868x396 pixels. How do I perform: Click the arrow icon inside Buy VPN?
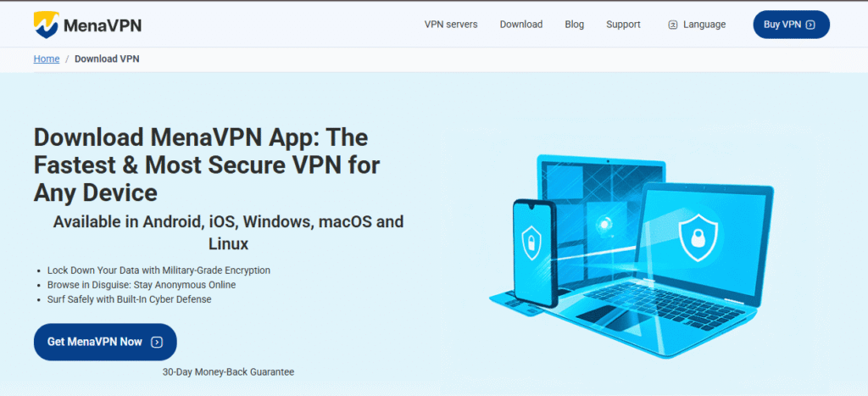pos(810,25)
